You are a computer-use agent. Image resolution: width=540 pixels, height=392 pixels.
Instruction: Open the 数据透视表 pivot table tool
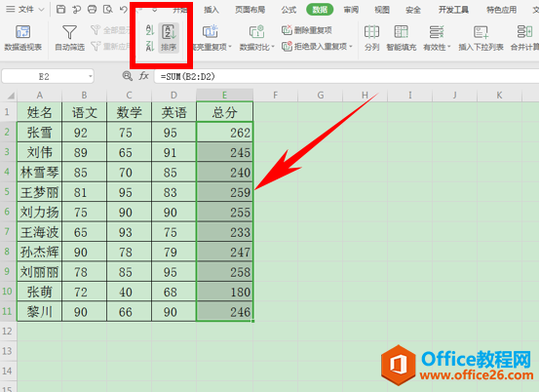[23, 38]
